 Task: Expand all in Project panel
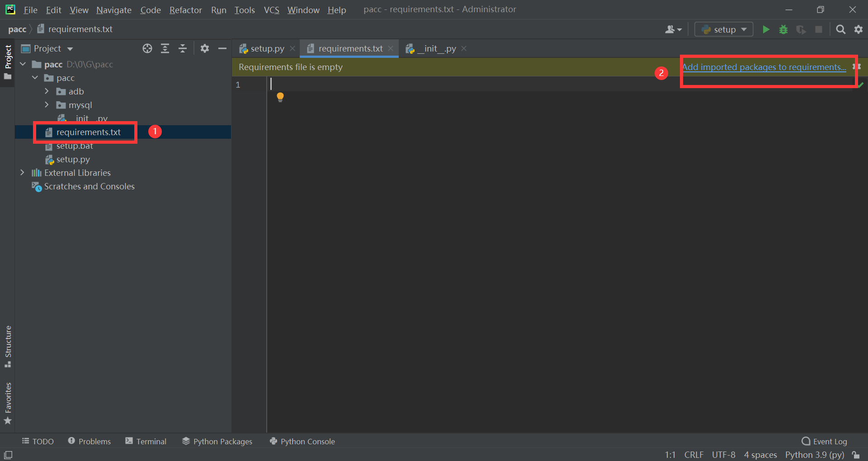click(165, 48)
